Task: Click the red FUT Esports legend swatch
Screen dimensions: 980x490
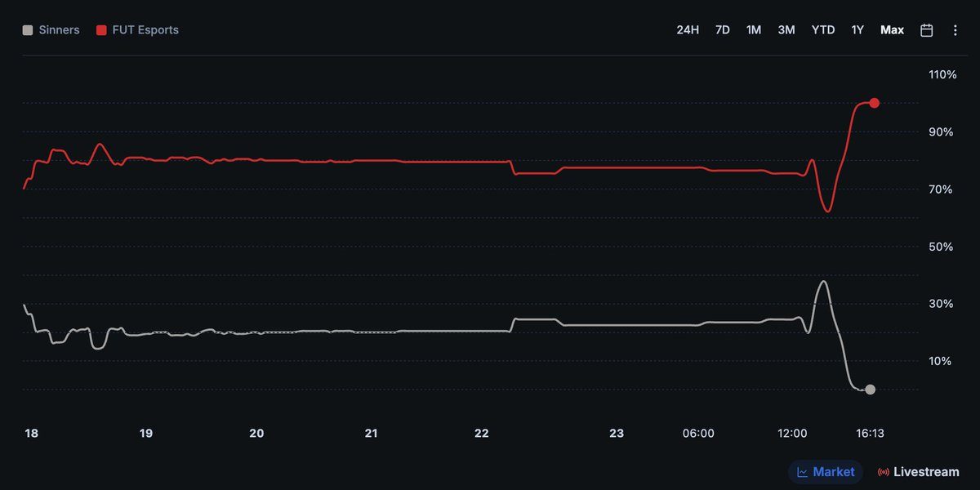Action: 101,30
